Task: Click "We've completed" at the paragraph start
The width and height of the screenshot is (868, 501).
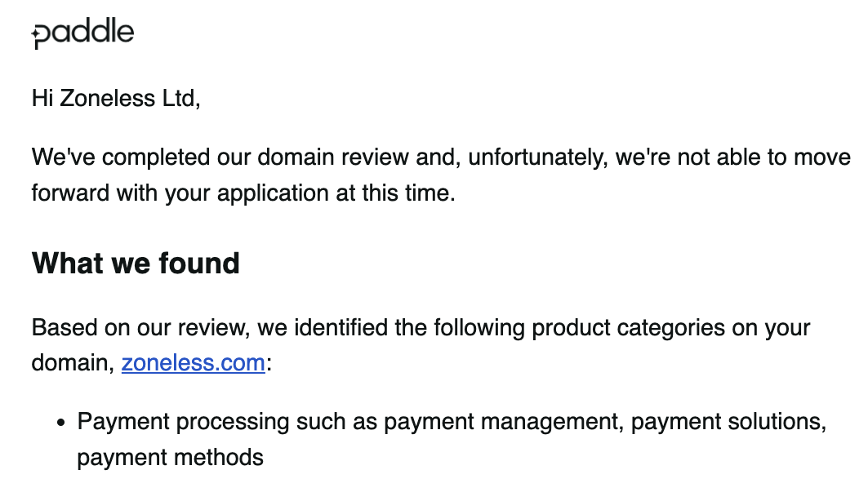Action: 122,157
